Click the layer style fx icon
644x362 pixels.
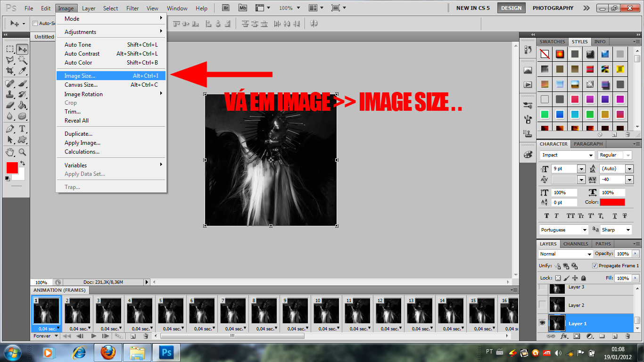tap(564, 337)
